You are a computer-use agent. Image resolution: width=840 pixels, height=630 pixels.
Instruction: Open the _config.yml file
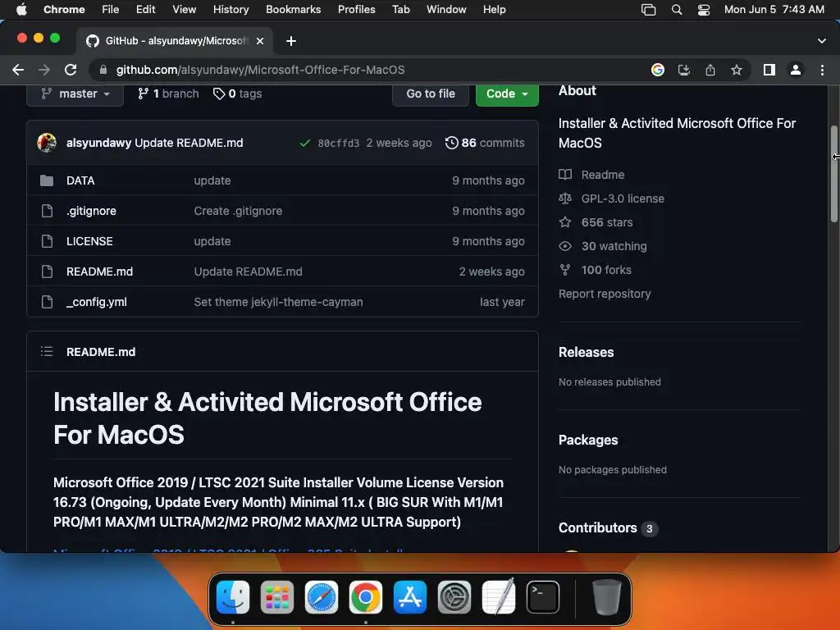tap(97, 302)
